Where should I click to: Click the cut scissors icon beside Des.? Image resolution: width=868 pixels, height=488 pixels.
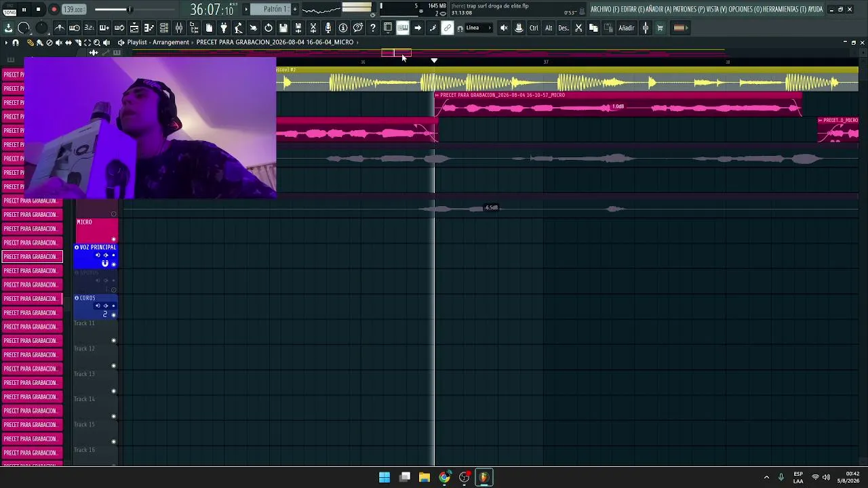pos(578,28)
